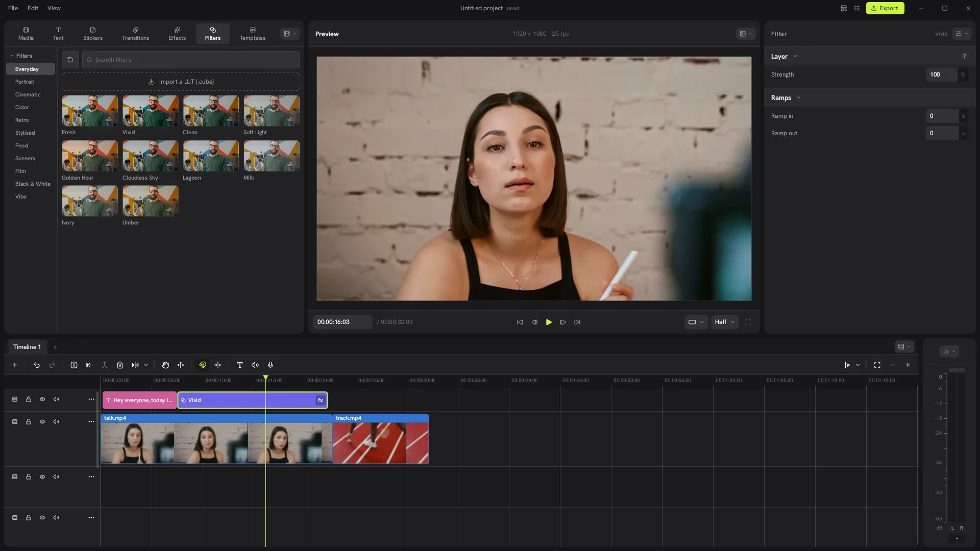The image size is (980, 551).
Task: Zoom in timeline with plus icon
Action: click(x=908, y=365)
